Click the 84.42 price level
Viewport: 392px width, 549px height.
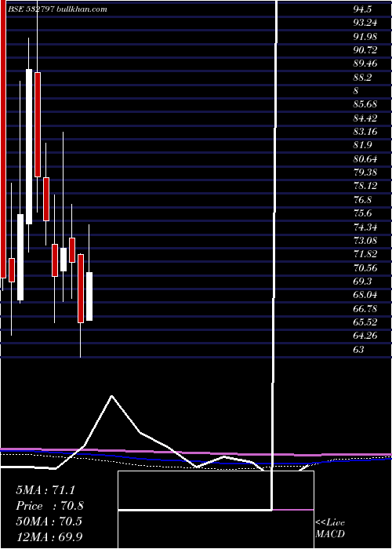coord(365,118)
